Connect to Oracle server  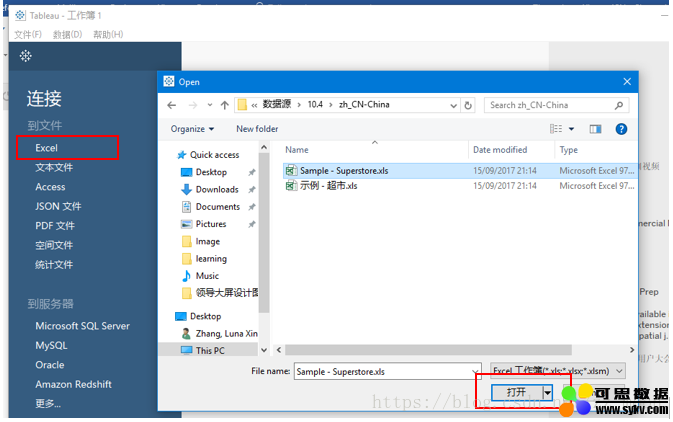50,365
